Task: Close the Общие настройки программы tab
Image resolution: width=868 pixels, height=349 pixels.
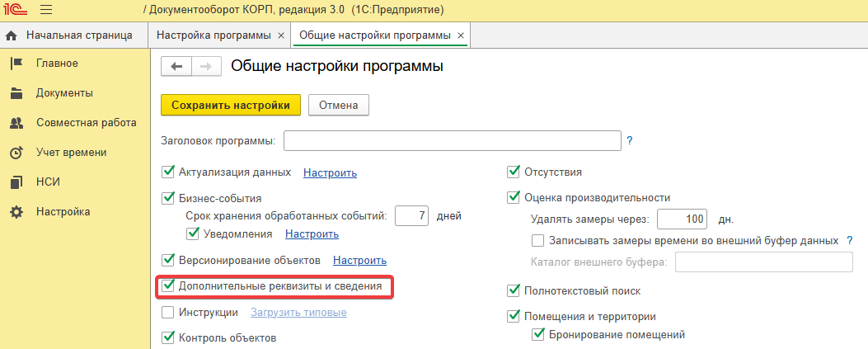Action: tap(461, 35)
